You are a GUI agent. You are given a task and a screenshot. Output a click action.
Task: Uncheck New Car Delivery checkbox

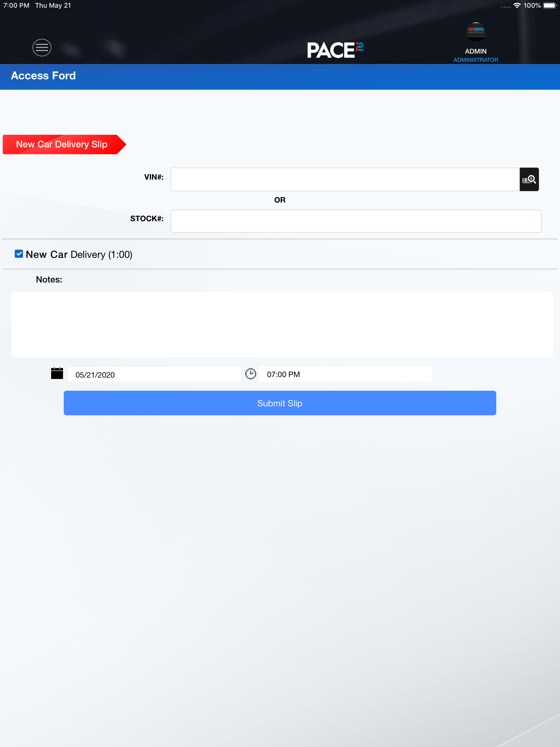click(x=19, y=254)
